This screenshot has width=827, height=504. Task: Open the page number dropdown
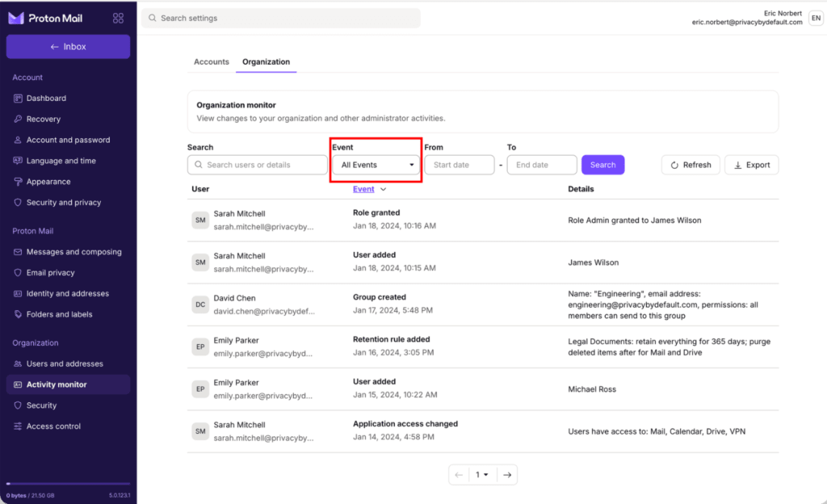tap(482, 475)
